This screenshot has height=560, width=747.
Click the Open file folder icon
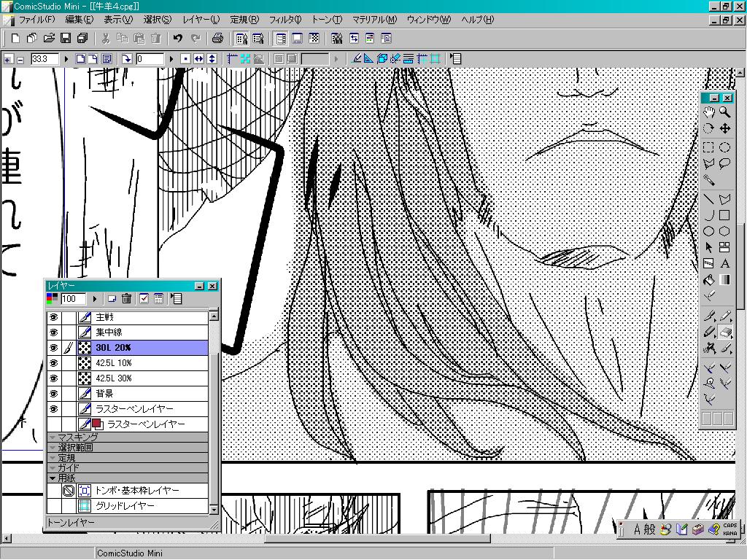[x=49, y=38]
